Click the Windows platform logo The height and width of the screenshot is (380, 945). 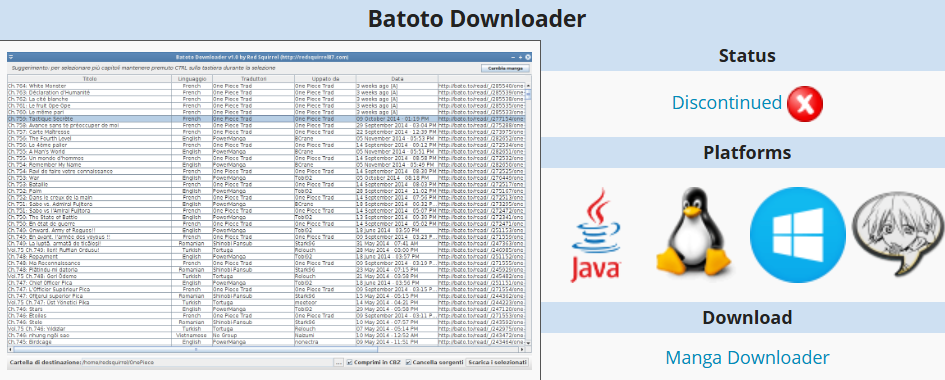[x=797, y=235]
